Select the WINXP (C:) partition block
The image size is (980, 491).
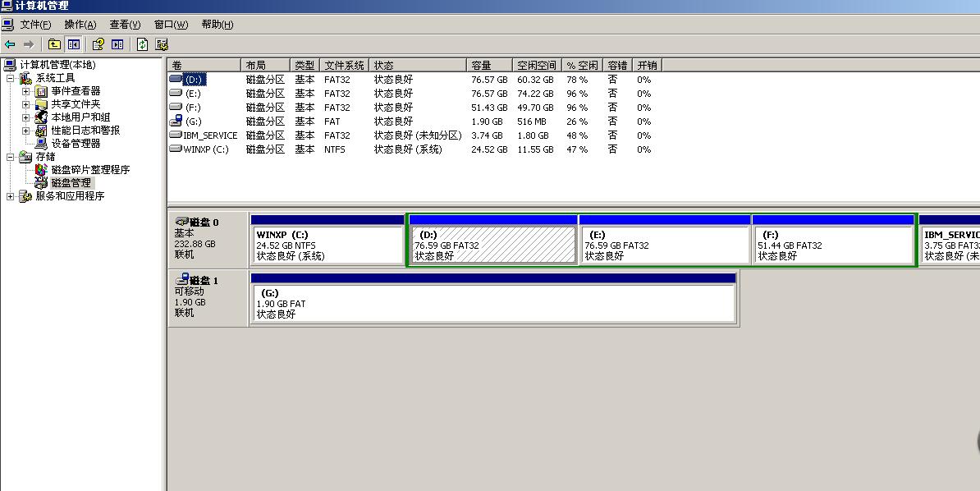click(x=327, y=245)
